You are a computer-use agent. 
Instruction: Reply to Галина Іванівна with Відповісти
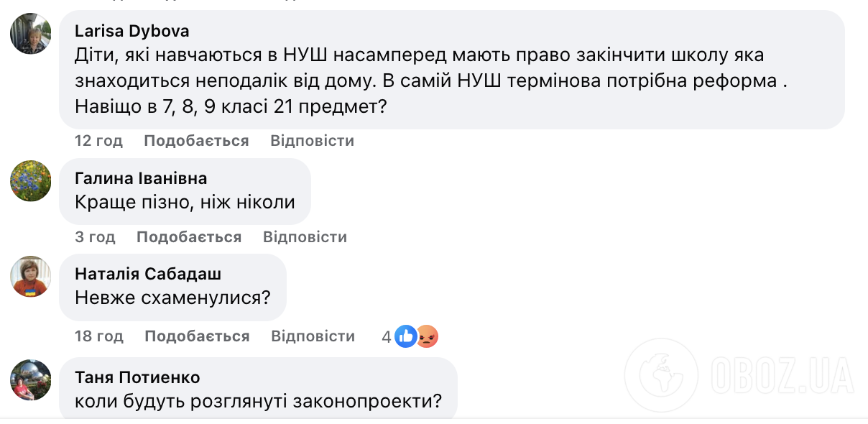[304, 236]
